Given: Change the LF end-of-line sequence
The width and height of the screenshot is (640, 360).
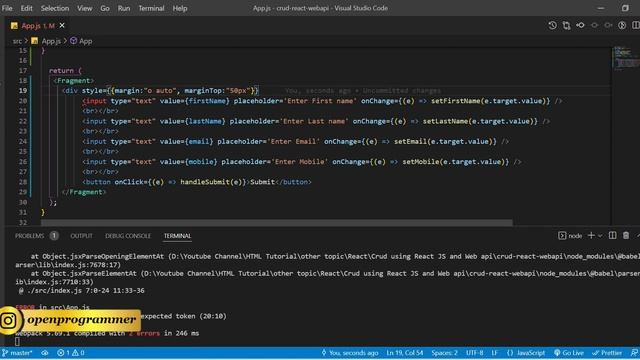Looking at the screenshot, I should 494,353.
